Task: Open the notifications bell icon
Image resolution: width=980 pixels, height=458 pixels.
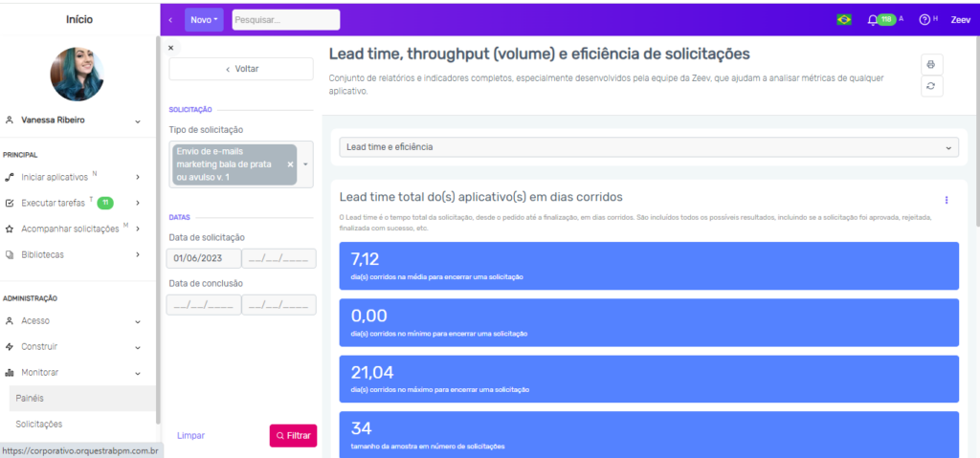Action: [872, 20]
